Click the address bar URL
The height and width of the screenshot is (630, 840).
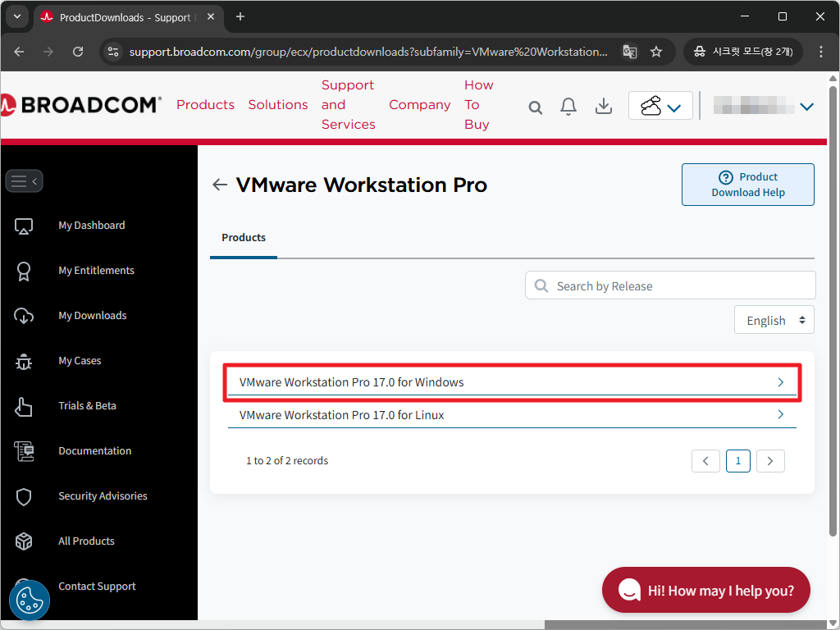[368, 52]
